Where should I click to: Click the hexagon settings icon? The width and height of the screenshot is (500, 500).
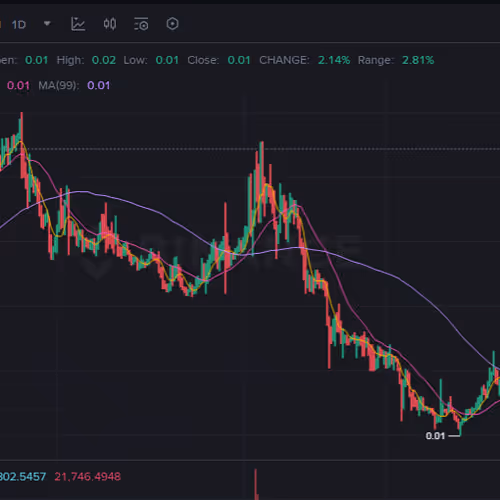172,24
